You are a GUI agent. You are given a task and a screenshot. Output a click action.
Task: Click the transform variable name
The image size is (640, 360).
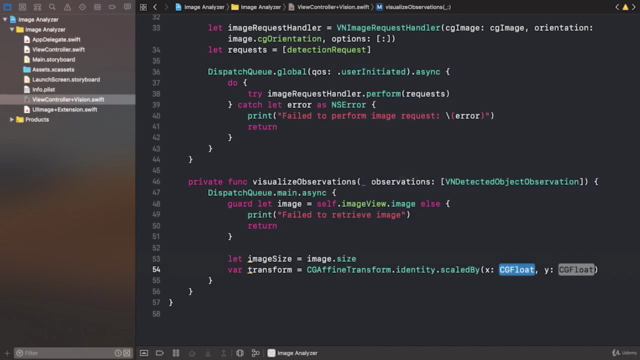pos(270,270)
